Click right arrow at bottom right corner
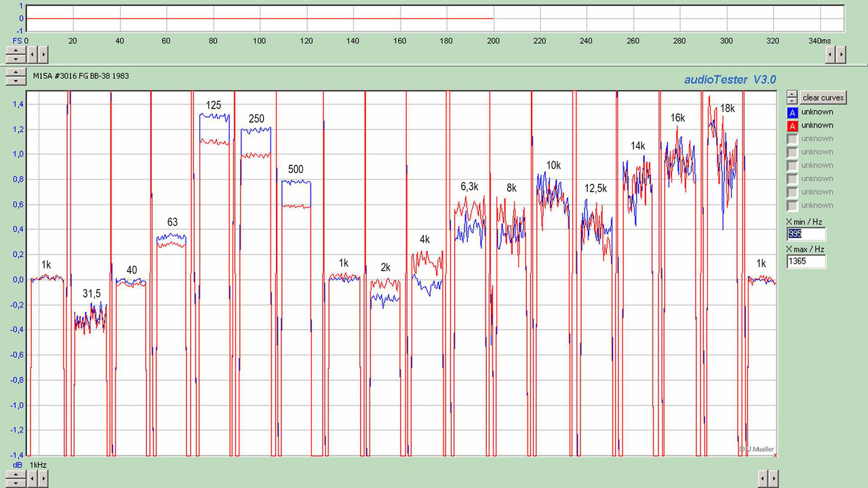Screen dimensions: 868x488 coord(773,479)
